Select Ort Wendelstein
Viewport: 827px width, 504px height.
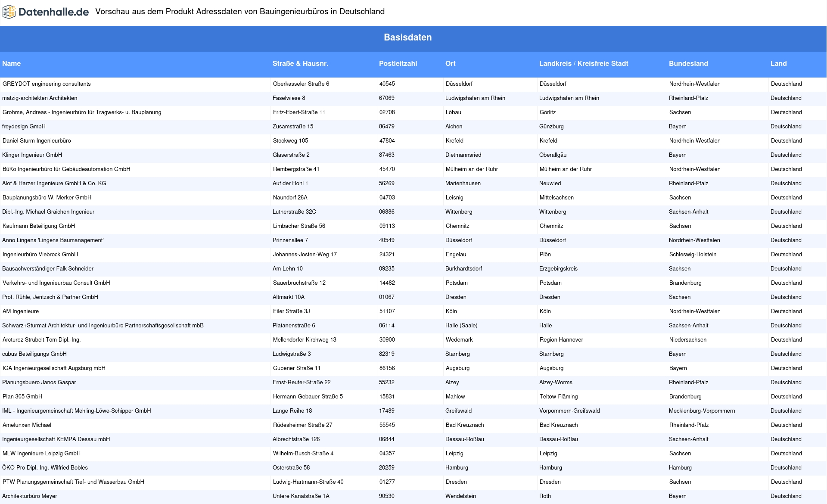click(x=460, y=496)
